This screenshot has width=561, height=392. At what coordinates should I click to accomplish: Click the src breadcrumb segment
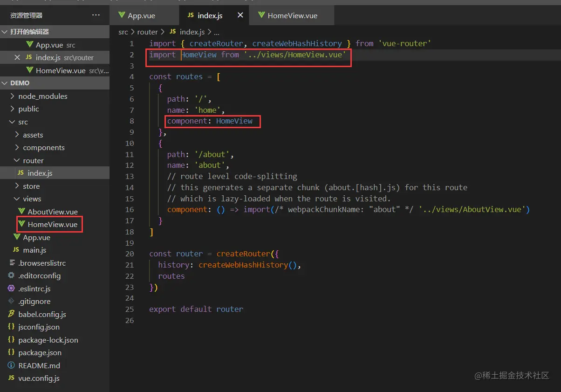[x=123, y=32]
